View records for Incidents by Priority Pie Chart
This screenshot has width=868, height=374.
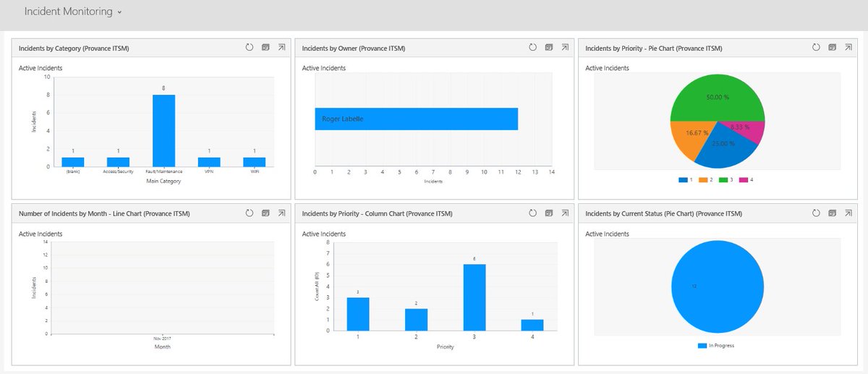coord(832,48)
